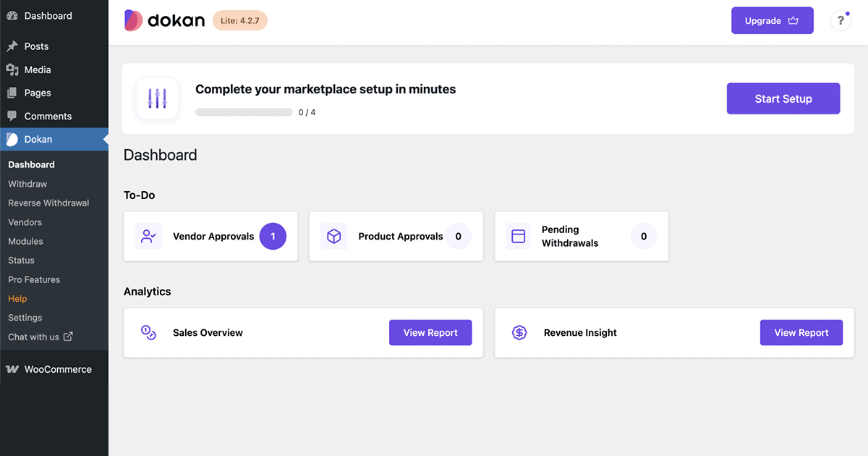This screenshot has height=456, width=868.
Task: Select the Revenue Insight dollar icon
Action: 519,332
